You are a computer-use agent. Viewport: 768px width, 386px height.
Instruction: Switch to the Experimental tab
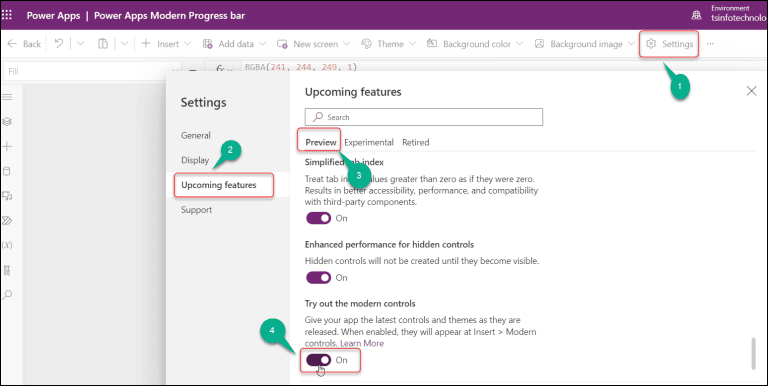click(x=369, y=143)
